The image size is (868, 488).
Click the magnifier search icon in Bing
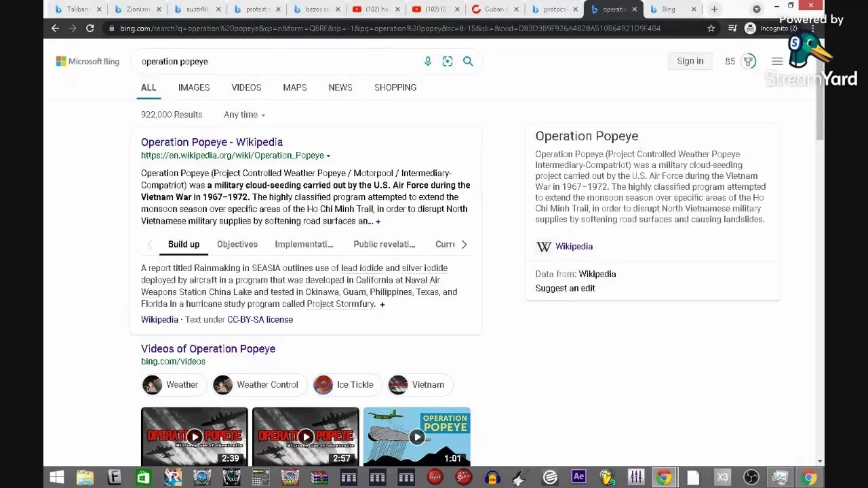(468, 61)
